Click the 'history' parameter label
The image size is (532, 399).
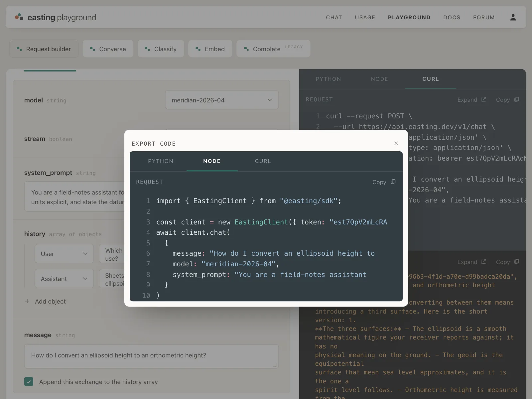(x=35, y=234)
